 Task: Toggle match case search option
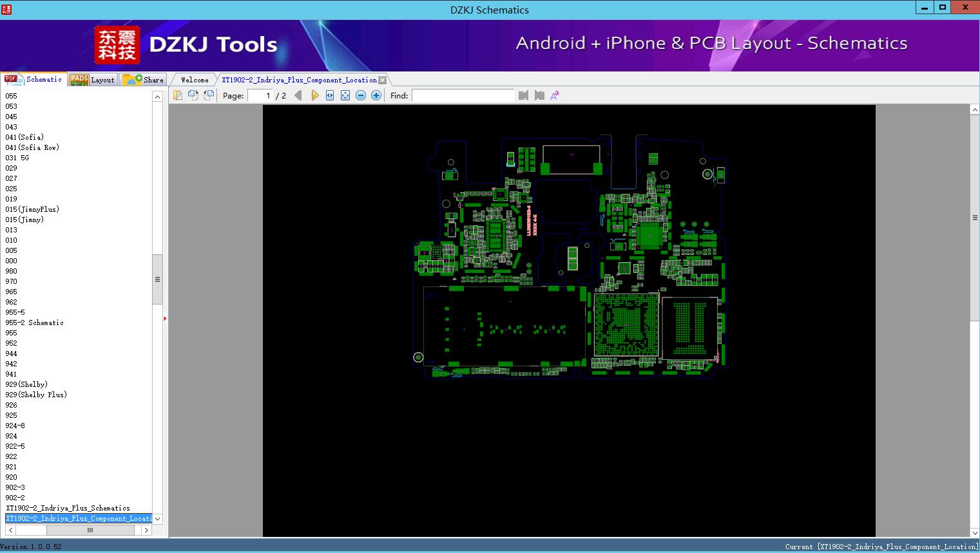tap(554, 95)
